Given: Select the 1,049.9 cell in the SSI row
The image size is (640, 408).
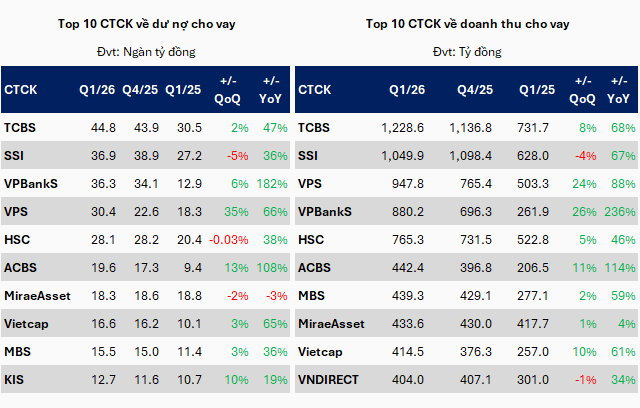Looking at the screenshot, I should pos(402,155).
